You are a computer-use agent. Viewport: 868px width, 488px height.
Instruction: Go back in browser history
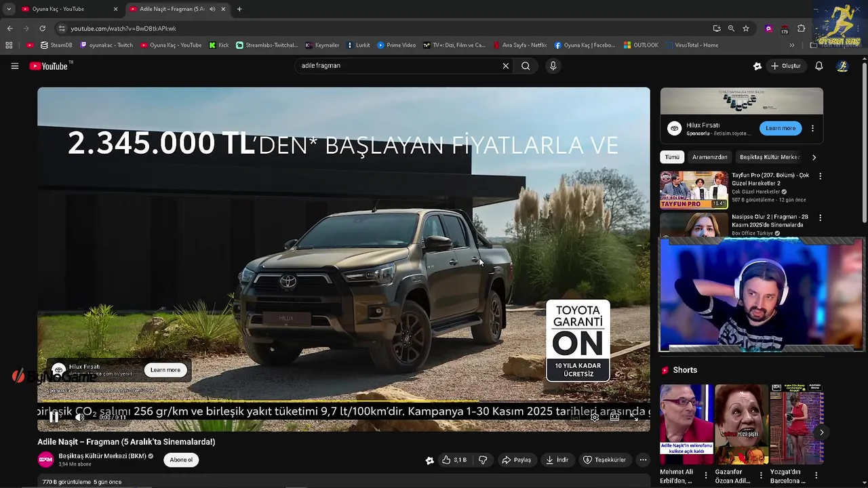point(9,28)
